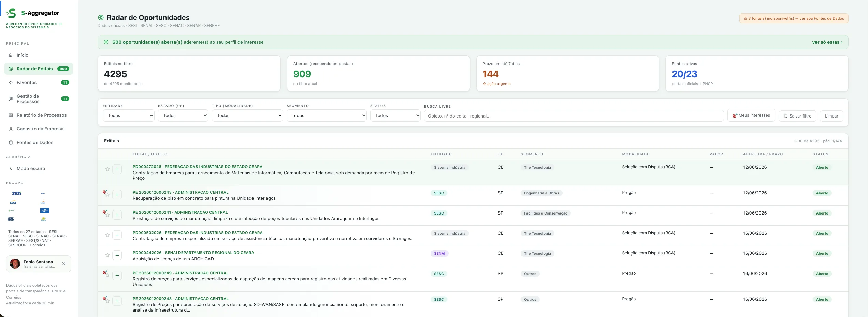Click the database icon beside Fontes de Dados
Viewport: 868px width, 317px height.
coord(11,142)
